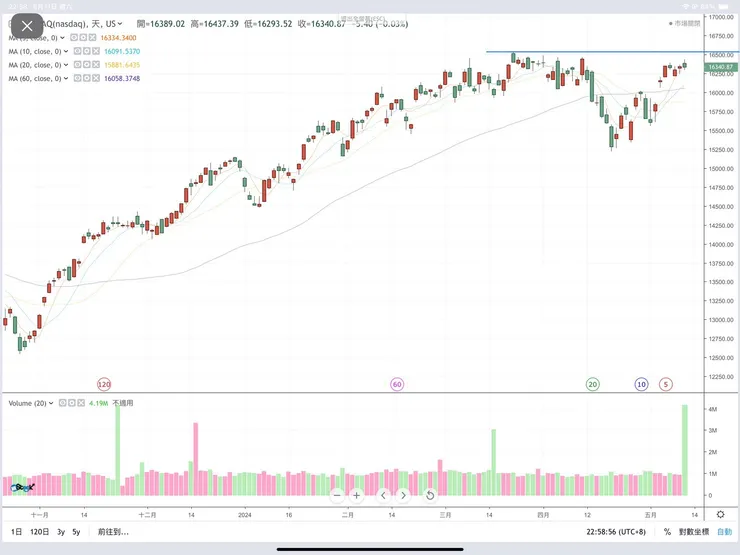Zoom out the chart with minus button
This screenshot has width=740, height=555.
pyautogui.click(x=337, y=495)
